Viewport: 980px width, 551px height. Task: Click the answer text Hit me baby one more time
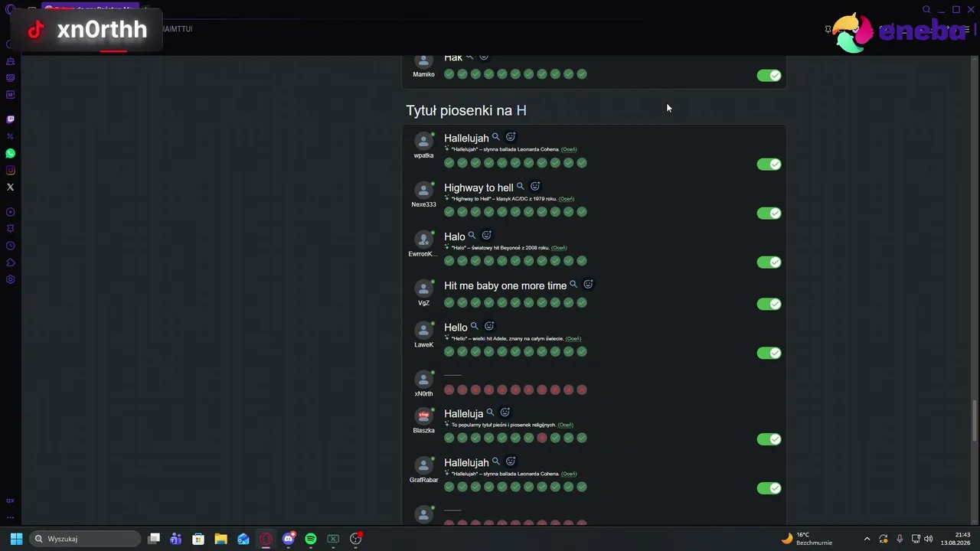505,285
